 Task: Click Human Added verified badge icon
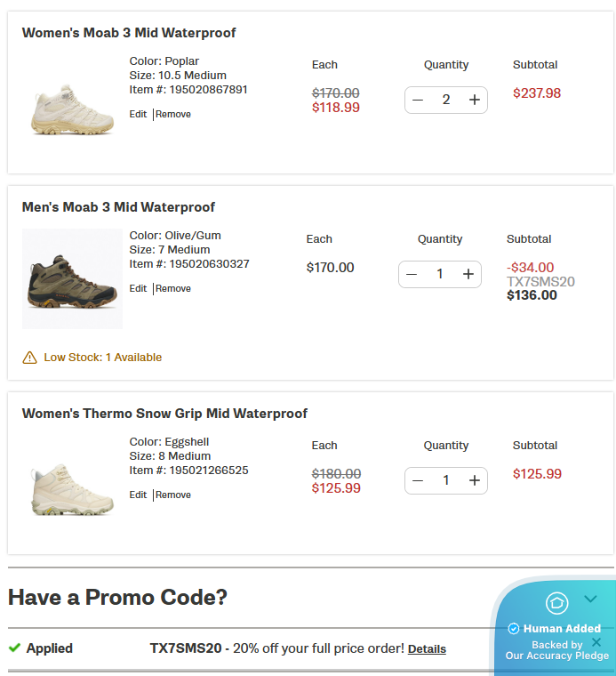tap(513, 629)
